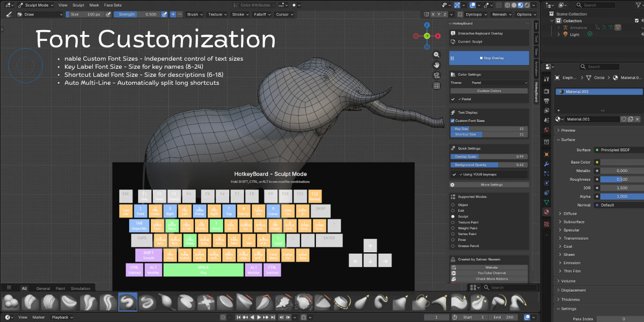644x322 pixels.
Task: Select the Object mode radio button
Action: point(453,205)
